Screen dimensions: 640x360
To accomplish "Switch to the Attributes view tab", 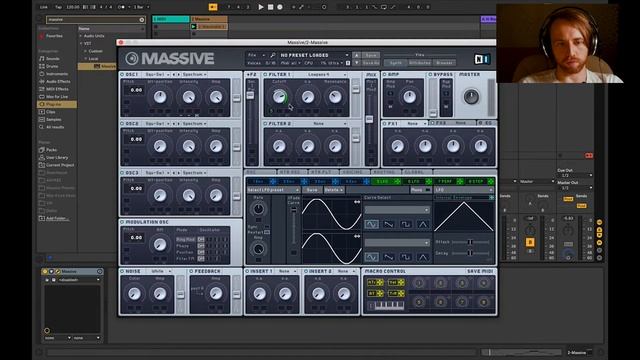I will [x=419, y=63].
